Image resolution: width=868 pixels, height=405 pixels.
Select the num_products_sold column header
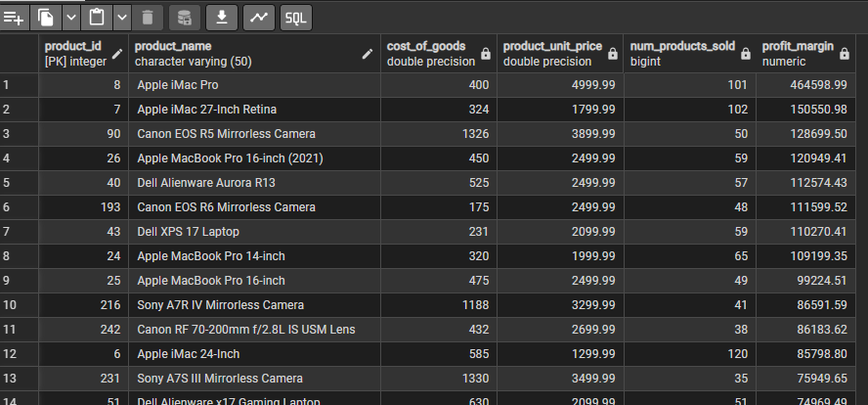click(x=690, y=54)
